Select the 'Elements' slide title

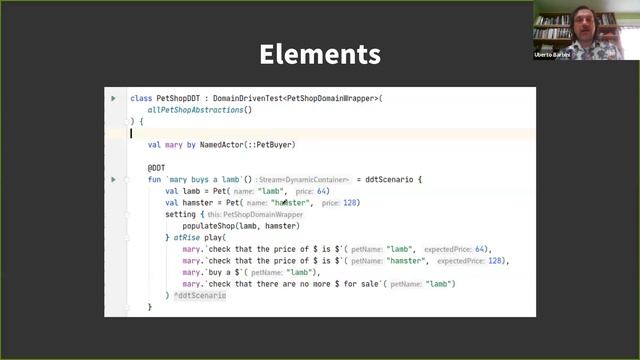(x=320, y=54)
